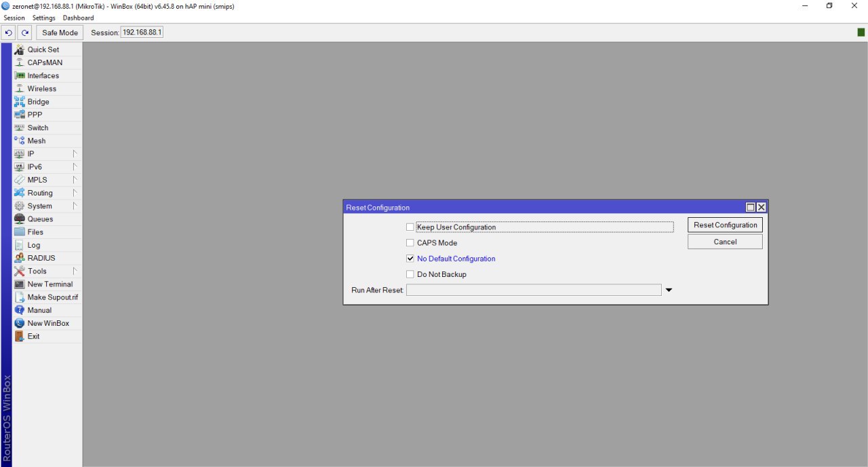Open the Manual help icon
868x467 pixels.
pyautogui.click(x=20, y=310)
